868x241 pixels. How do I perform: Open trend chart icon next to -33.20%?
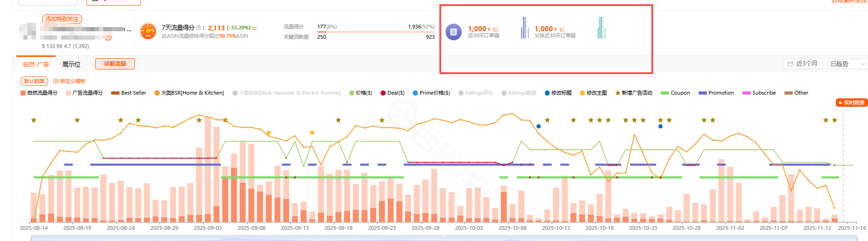pos(254,28)
